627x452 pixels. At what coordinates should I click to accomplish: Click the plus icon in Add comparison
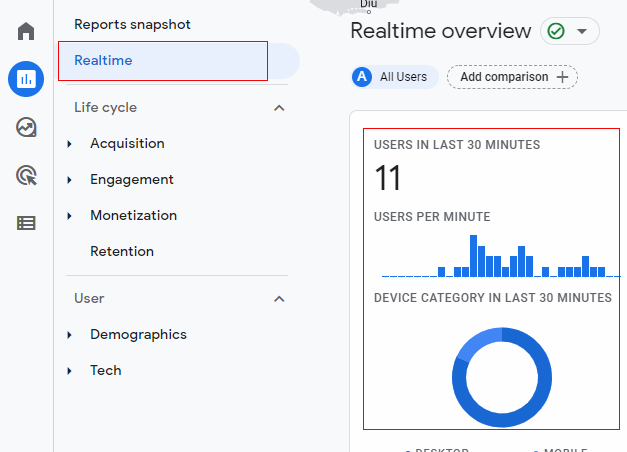click(562, 77)
